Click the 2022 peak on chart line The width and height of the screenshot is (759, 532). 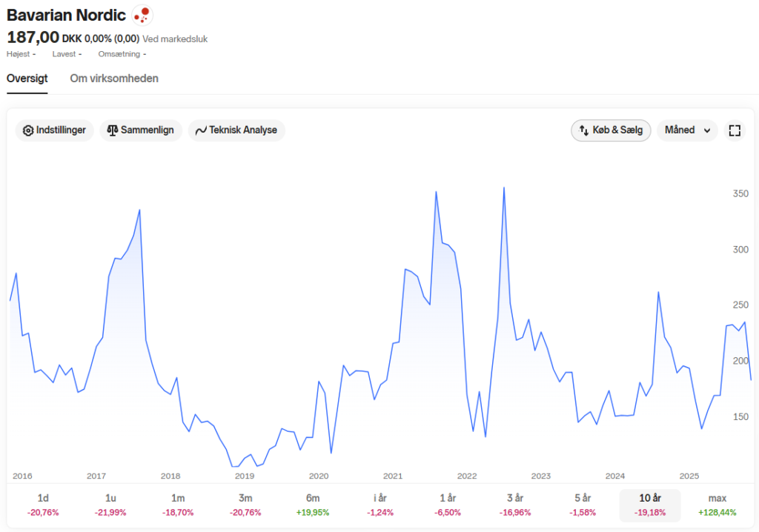(504, 187)
